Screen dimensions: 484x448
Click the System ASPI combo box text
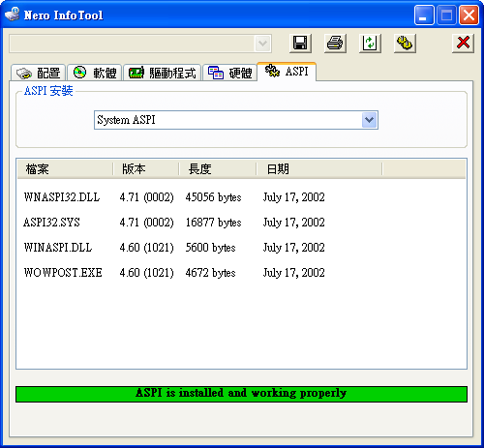pyautogui.click(x=126, y=120)
